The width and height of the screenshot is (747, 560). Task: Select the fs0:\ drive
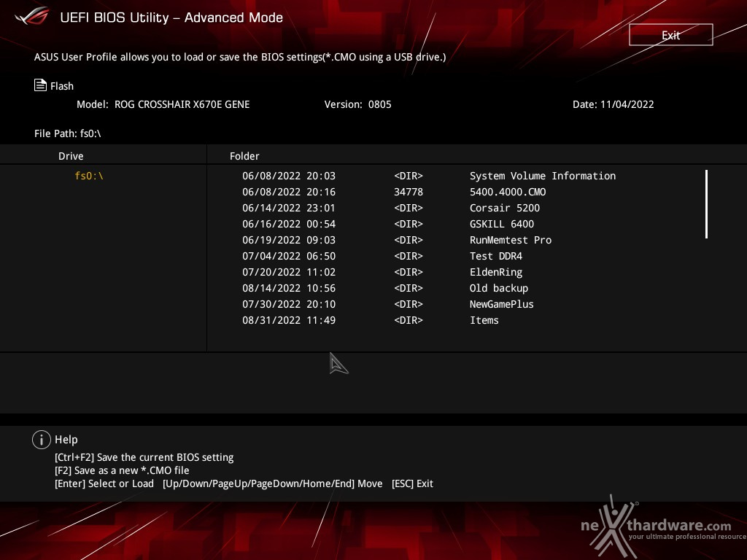click(x=89, y=176)
